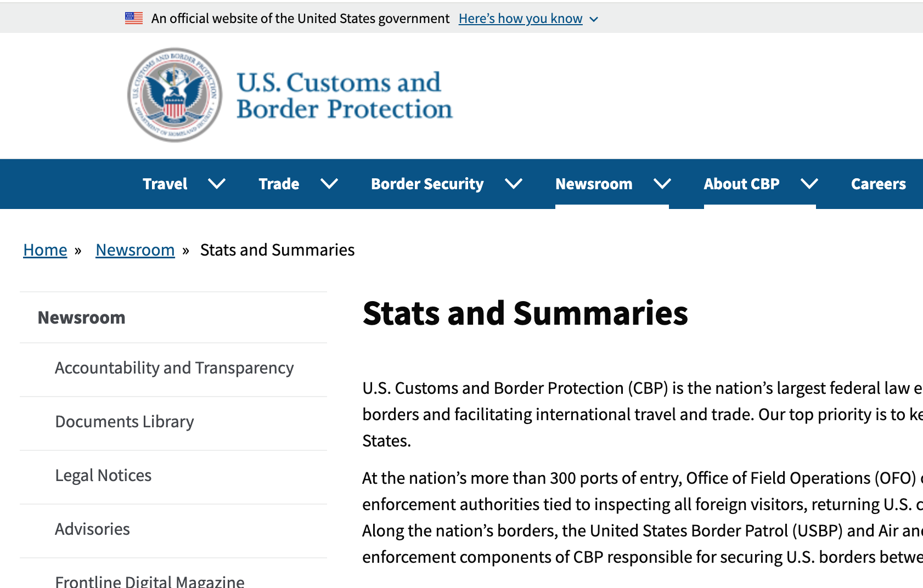Click the Newsroom breadcrumb link

pos(135,250)
